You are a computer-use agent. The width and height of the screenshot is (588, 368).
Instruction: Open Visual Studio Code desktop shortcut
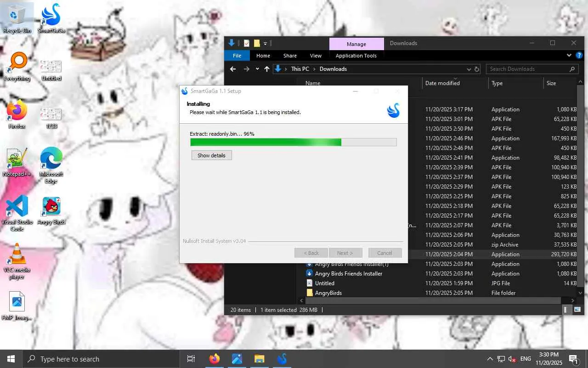(x=17, y=213)
